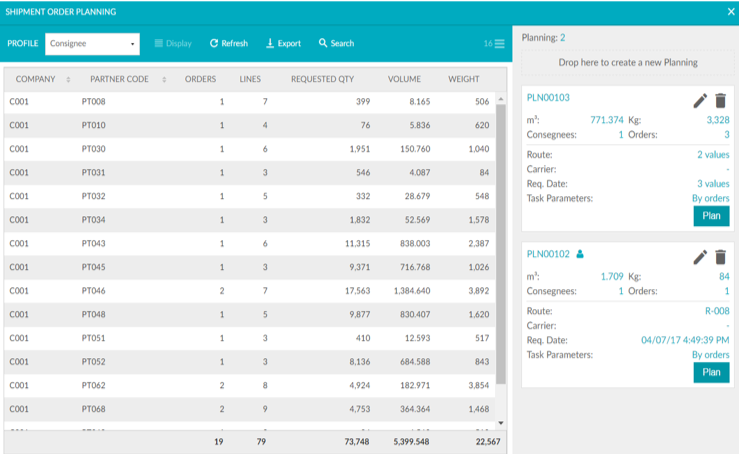
Task: Click the Planning count 2
Action: 563,38
